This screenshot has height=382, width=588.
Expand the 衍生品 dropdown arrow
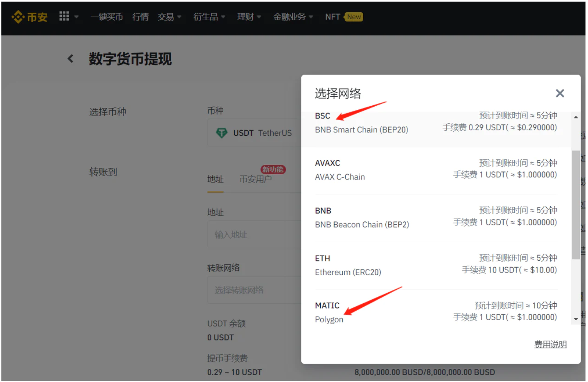click(223, 17)
